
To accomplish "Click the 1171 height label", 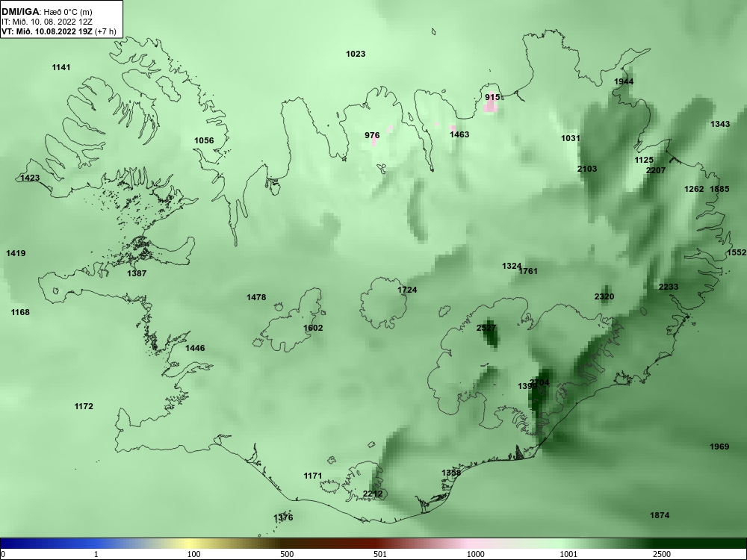I will coord(313,476).
